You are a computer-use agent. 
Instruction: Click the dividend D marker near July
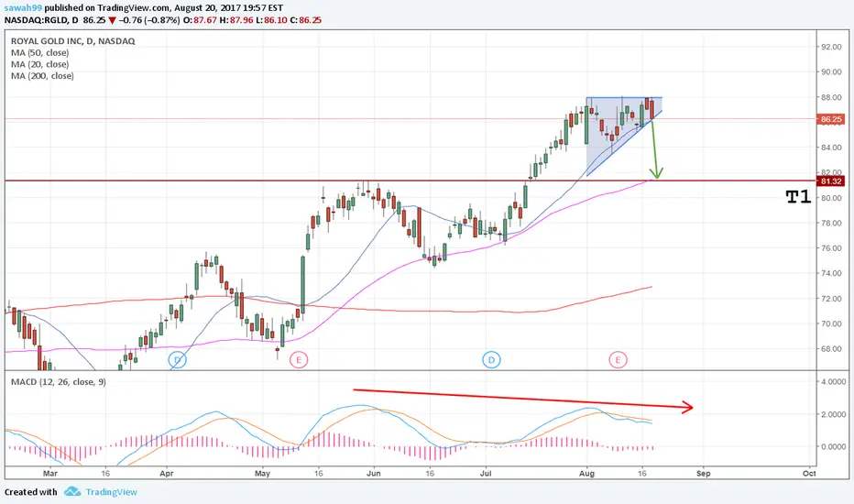[491, 359]
